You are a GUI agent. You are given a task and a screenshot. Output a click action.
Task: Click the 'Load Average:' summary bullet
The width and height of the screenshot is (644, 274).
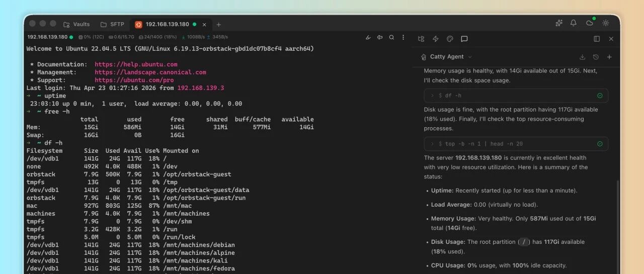point(485,205)
